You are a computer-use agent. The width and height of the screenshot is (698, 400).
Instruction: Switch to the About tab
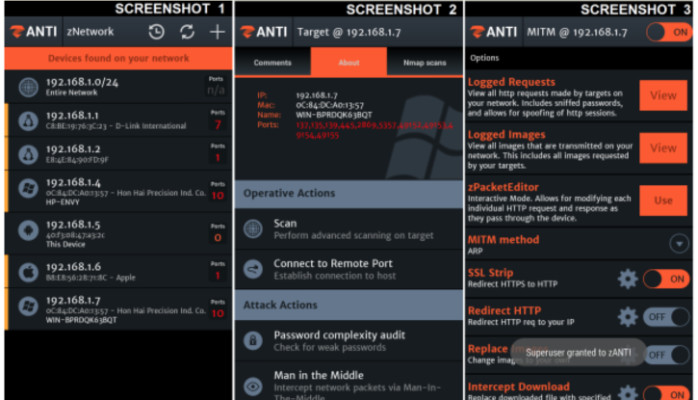(349, 63)
